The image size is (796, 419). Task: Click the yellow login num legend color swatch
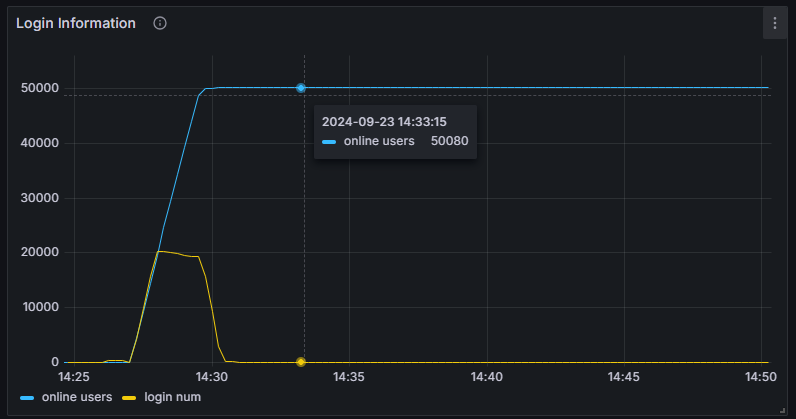click(x=128, y=398)
